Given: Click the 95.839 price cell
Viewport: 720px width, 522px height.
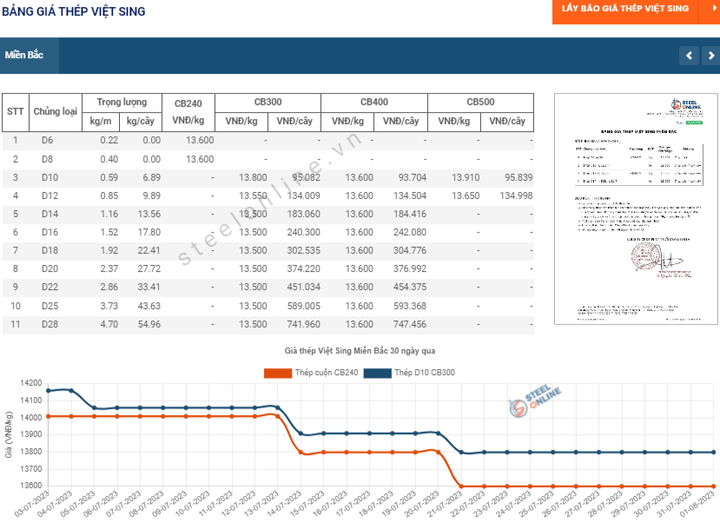Looking at the screenshot, I should pyautogui.click(x=519, y=178).
